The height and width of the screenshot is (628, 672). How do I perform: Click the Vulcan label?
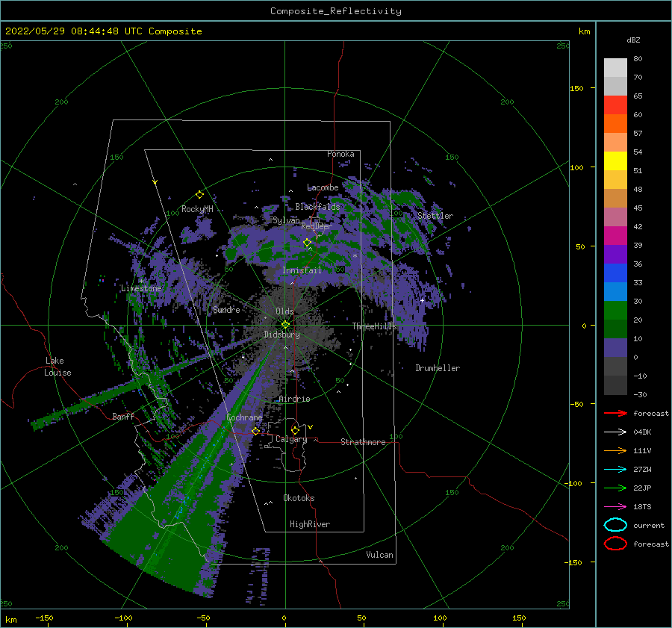tap(380, 555)
